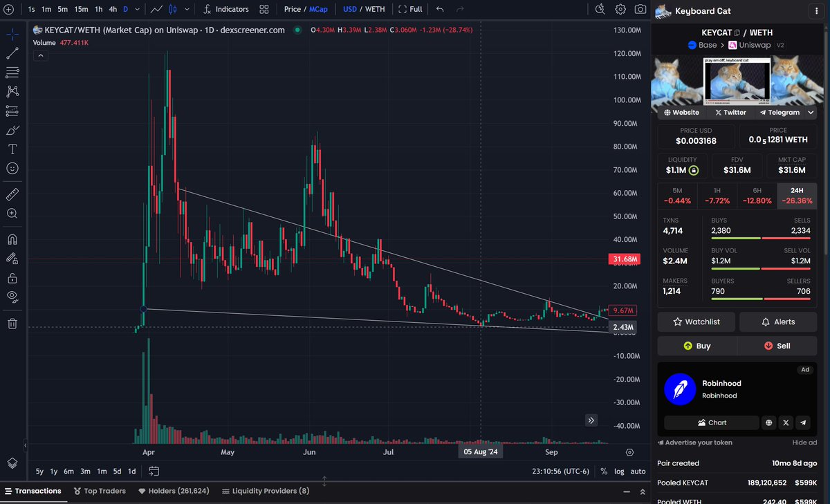Screen dimensions: 830x504
Task: Enter Full screen chart mode
Action: click(x=410, y=9)
